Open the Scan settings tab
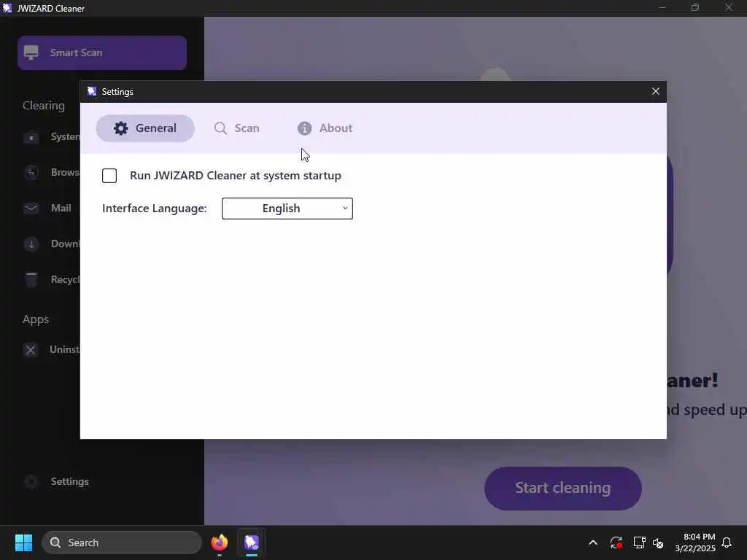The image size is (747, 560). pos(237,128)
